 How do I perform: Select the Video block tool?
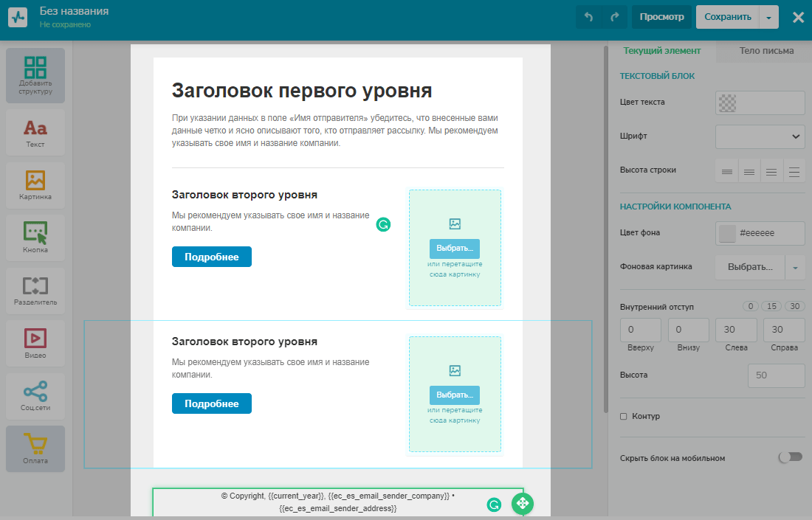pyautogui.click(x=35, y=344)
